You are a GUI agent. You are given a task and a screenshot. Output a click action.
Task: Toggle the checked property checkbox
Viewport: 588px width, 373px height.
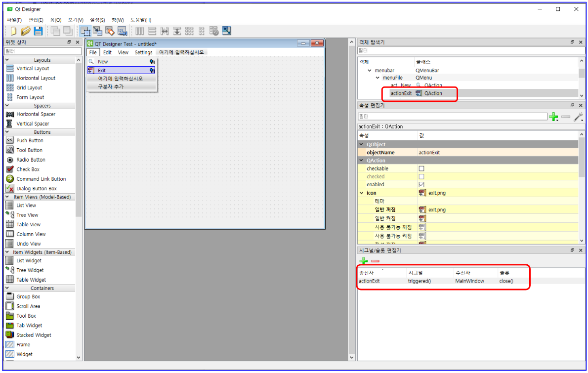(421, 176)
